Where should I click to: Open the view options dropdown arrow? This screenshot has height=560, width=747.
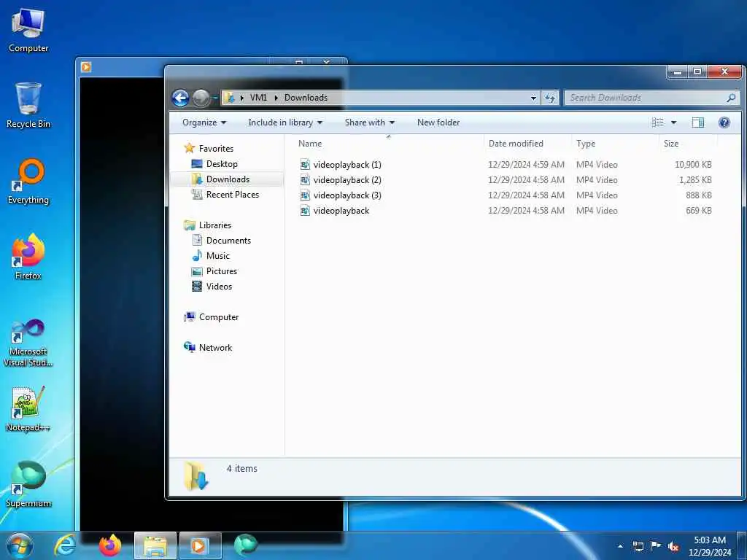[673, 122]
